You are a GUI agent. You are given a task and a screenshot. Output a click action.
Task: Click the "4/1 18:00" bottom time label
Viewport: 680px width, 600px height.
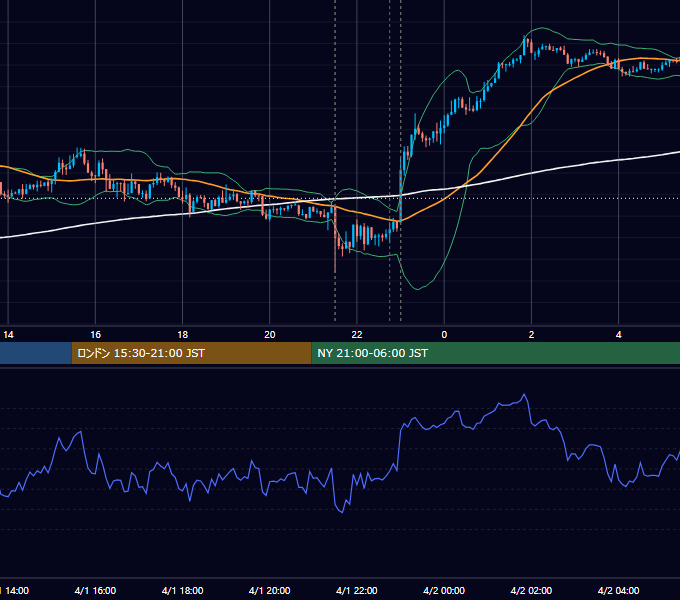pyautogui.click(x=183, y=590)
